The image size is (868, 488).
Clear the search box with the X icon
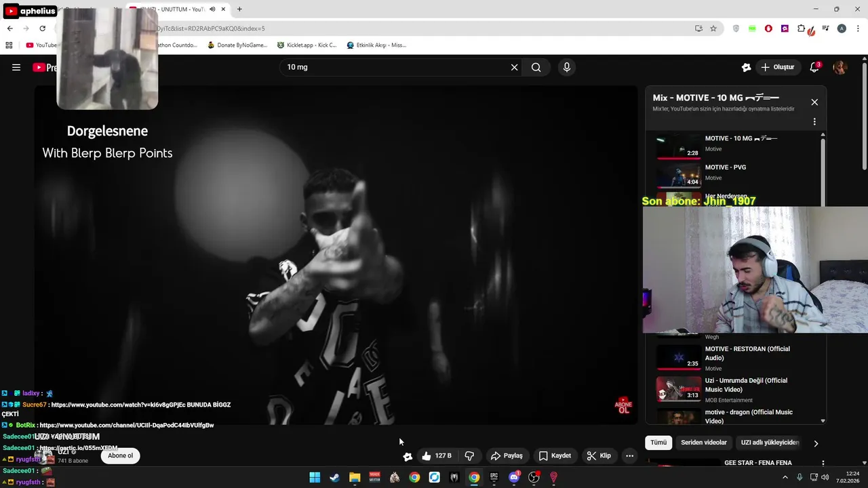(x=514, y=67)
